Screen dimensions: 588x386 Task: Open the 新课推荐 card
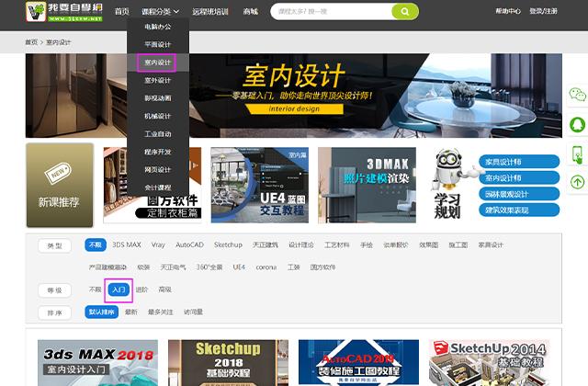[60, 185]
